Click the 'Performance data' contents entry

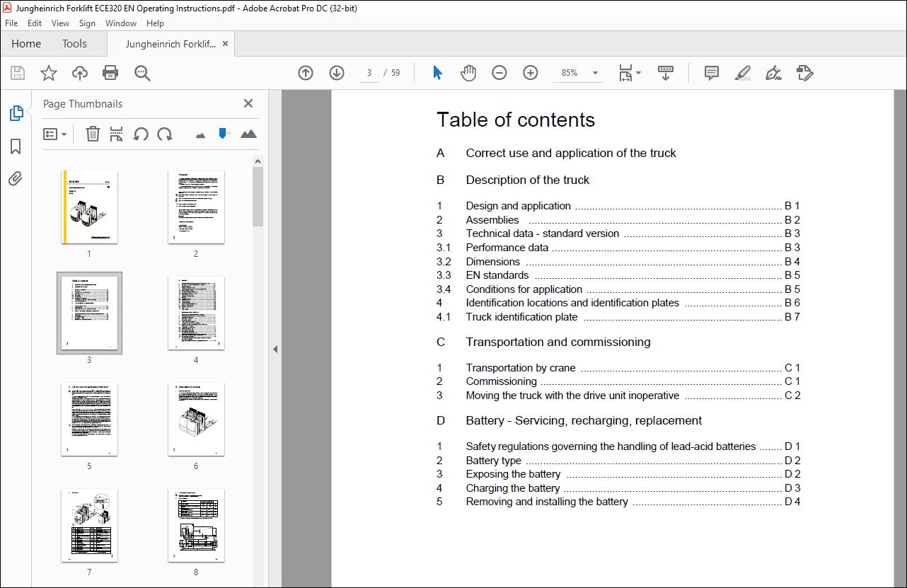[x=618, y=248]
